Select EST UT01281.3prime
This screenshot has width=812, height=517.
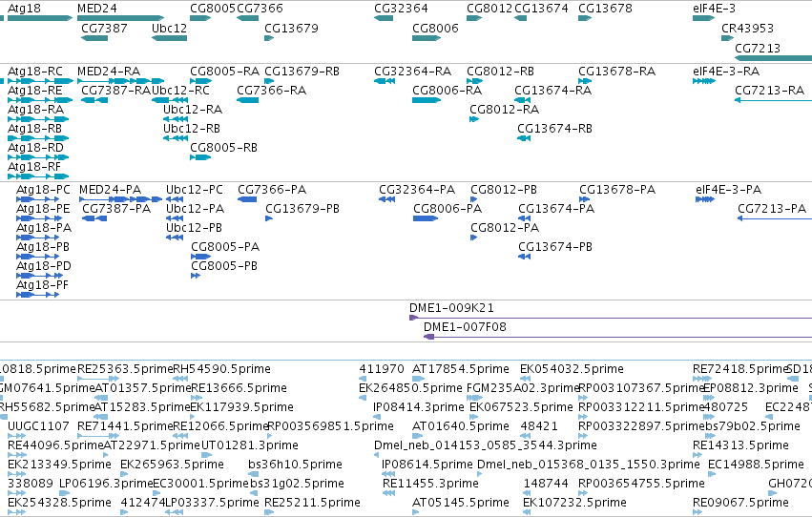click(x=205, y=455)
